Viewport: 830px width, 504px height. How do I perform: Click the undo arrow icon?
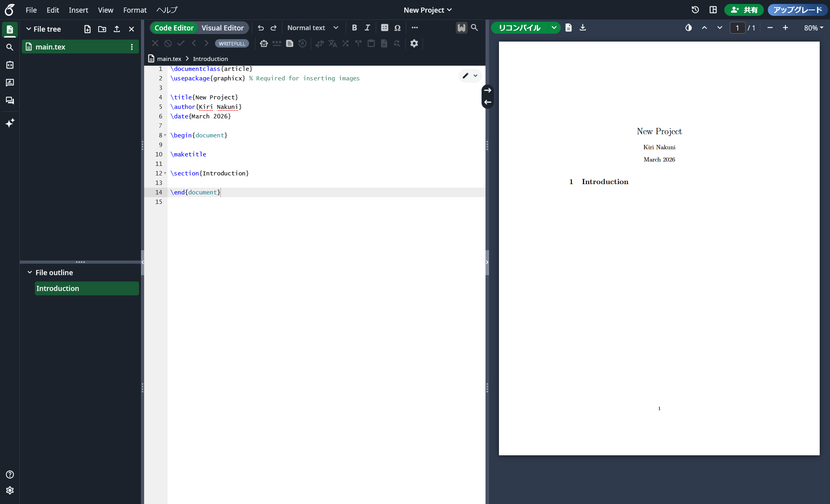[x=261, y=28]
